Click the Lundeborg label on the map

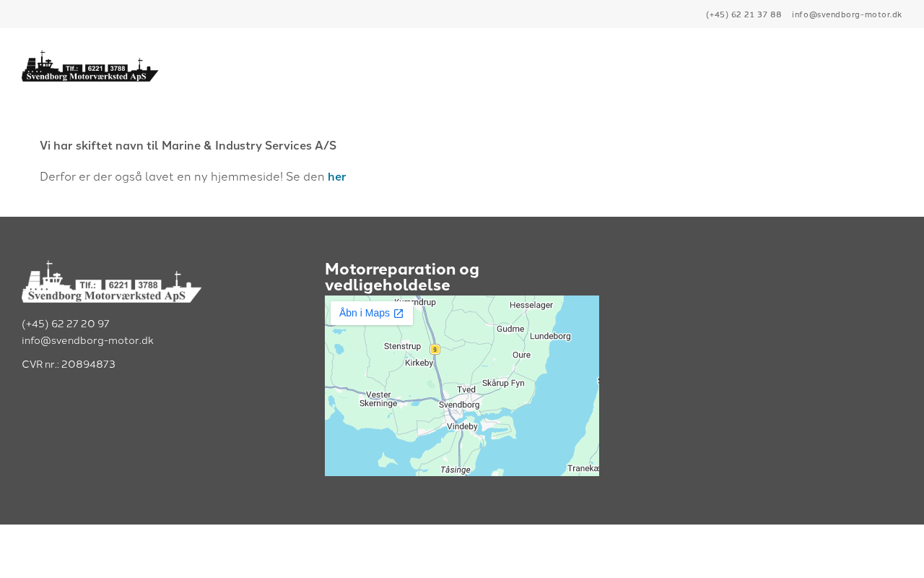click(550, 336)
